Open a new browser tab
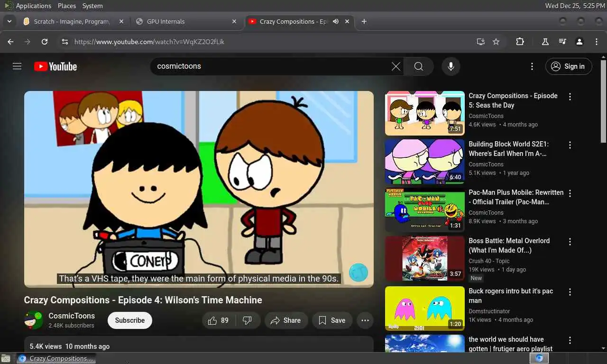The image size is (607, 364). [x=364, y=21]
